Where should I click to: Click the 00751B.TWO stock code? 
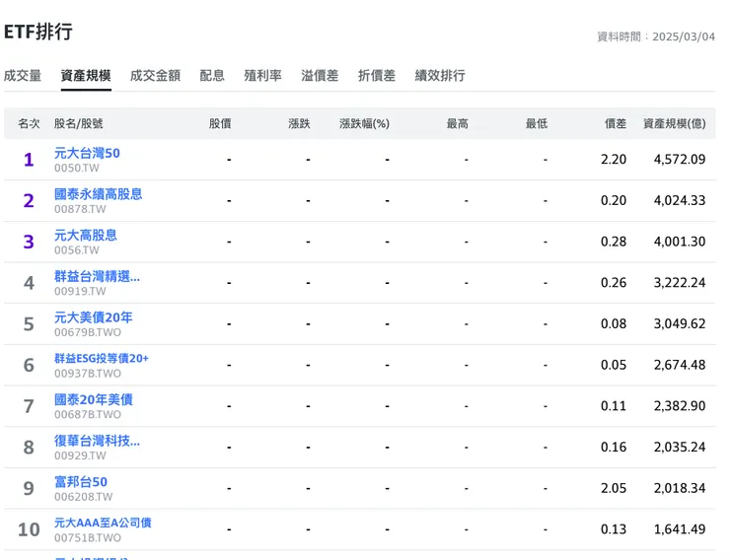click(88, 537)
